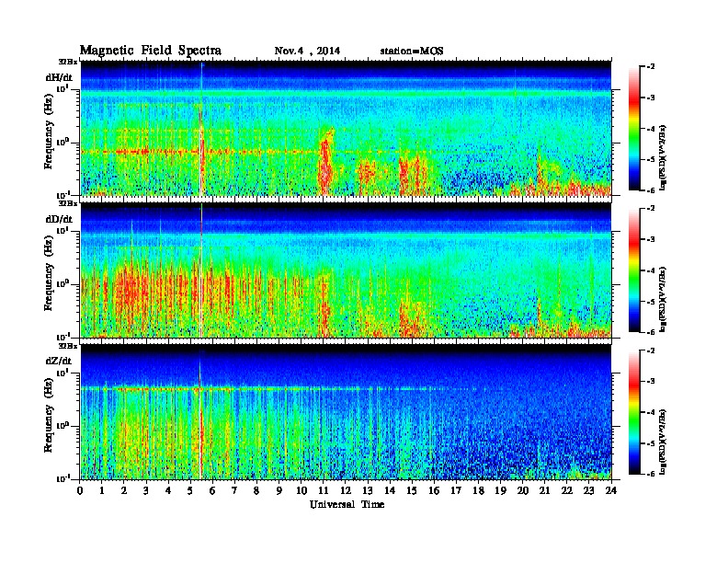Click hour 10 on the time axis

pos(301,490)
